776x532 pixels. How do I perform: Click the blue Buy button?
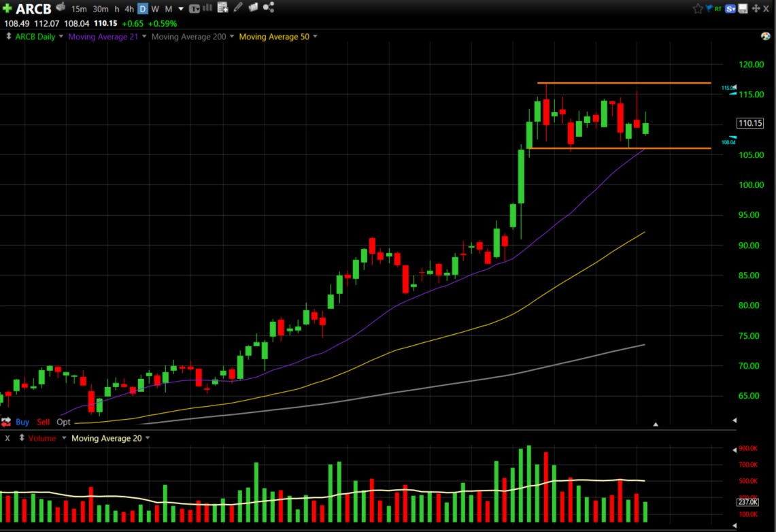pyautogui.click(x=22, y=422)
